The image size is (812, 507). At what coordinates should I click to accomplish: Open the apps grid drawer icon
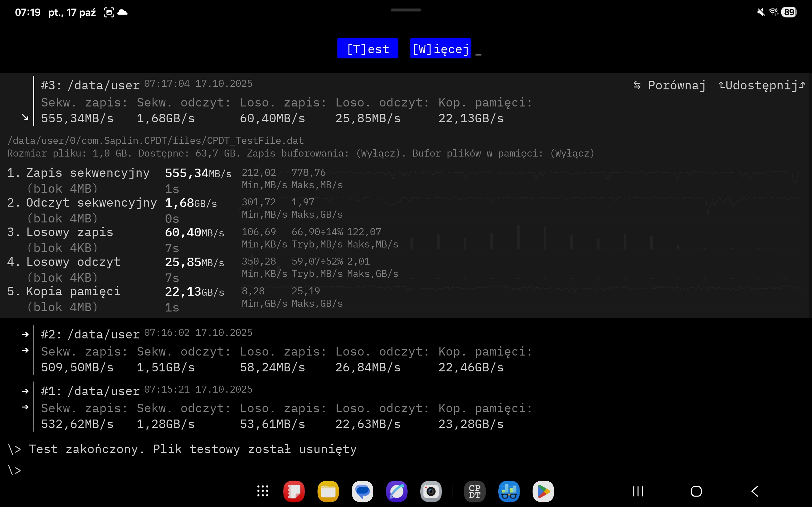point(263,491)
